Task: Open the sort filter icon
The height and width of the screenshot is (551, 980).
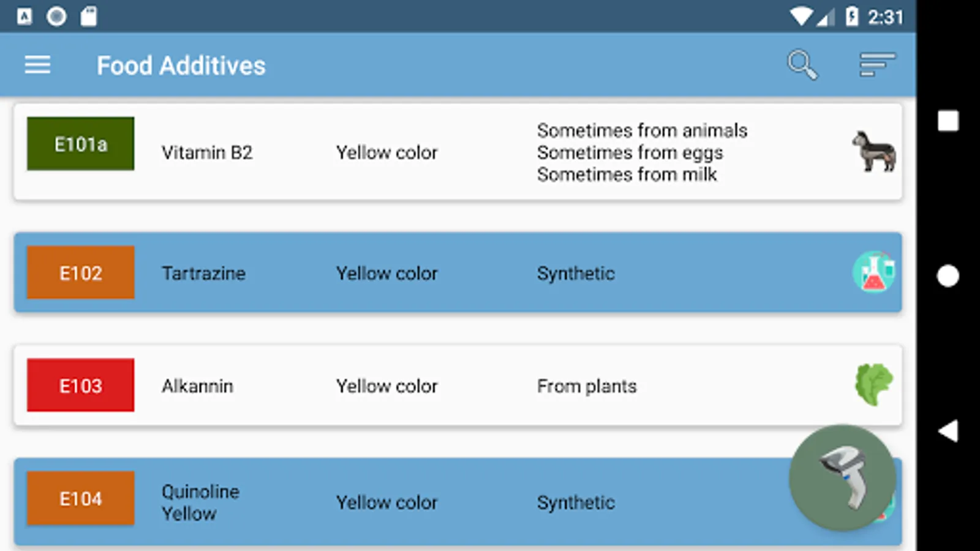Action: [x=876, y=65]
